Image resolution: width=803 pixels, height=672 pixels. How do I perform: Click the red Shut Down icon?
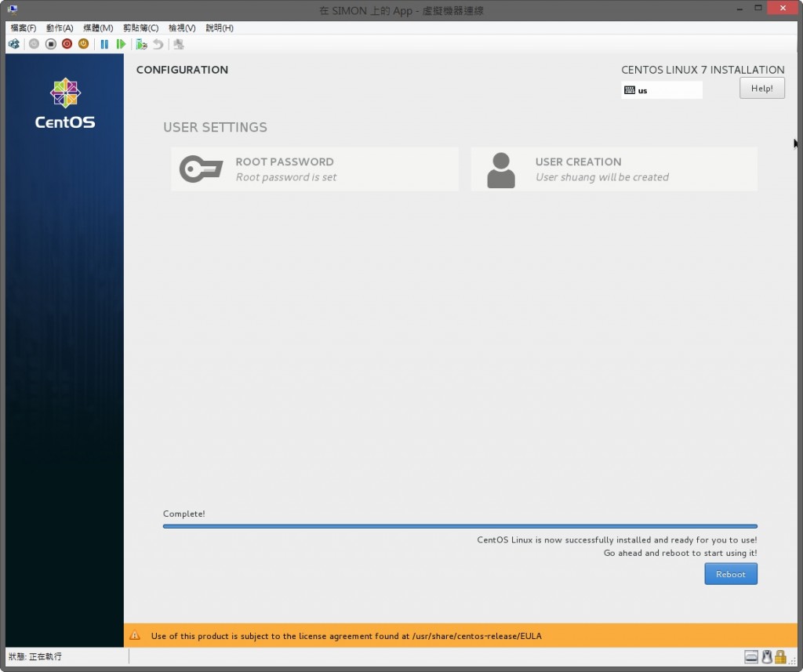(x=67, y=44)
